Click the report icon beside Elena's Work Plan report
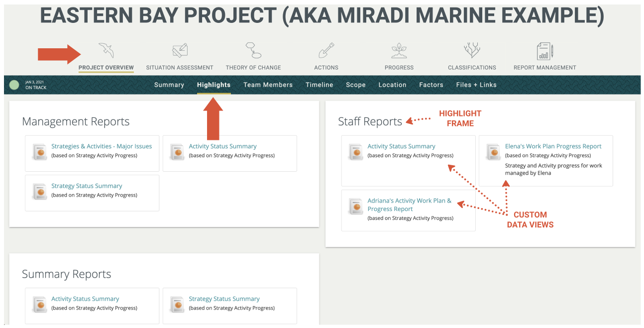The height and width of the screenshot is (328, 644). click(x=493, y=152)
